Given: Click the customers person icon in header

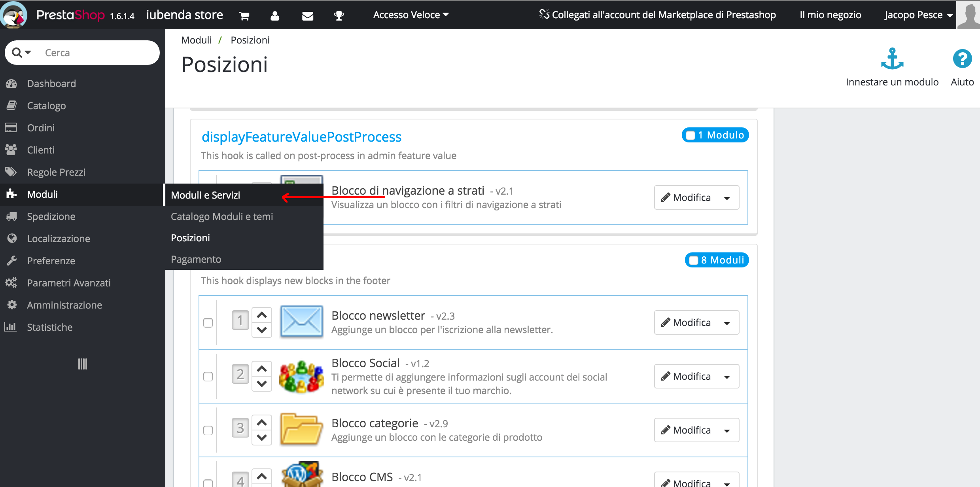Looking at the screenshot, I should [x=275, y=15].
